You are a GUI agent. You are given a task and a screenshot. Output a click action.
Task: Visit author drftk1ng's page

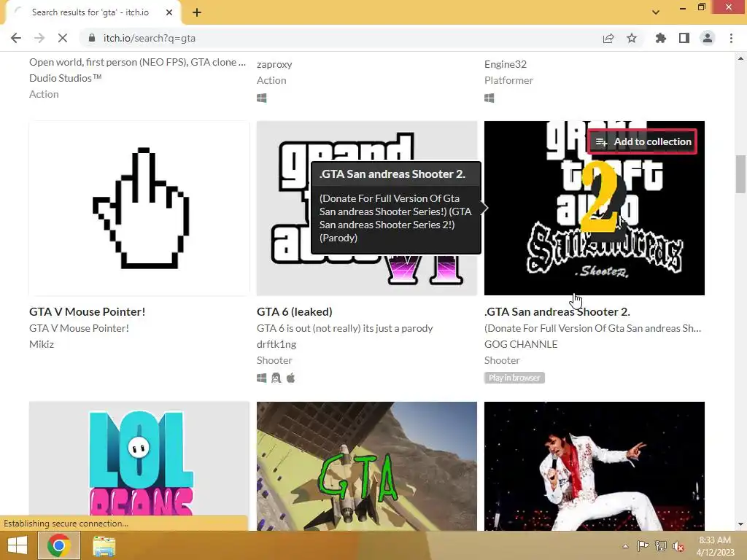[x=276, y=344]
